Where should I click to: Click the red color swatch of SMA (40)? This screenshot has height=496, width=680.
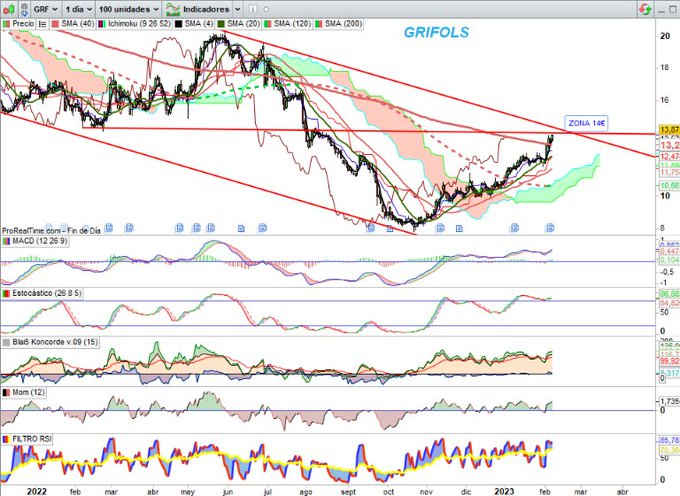tap(56, 24)
